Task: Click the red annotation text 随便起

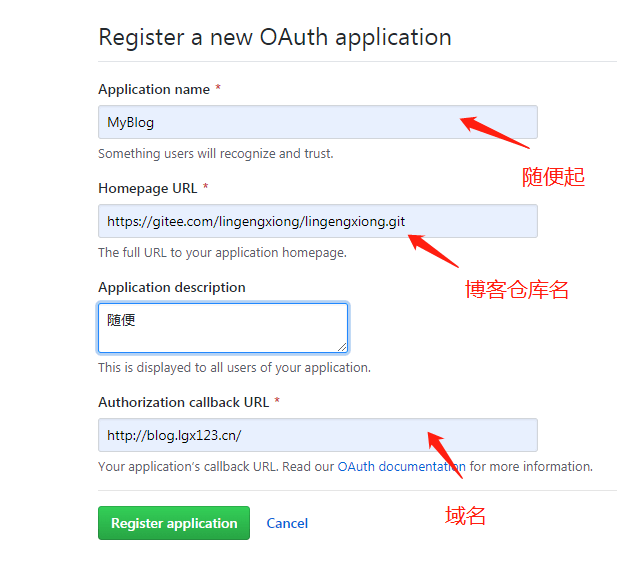Action: tap(553, 177)
